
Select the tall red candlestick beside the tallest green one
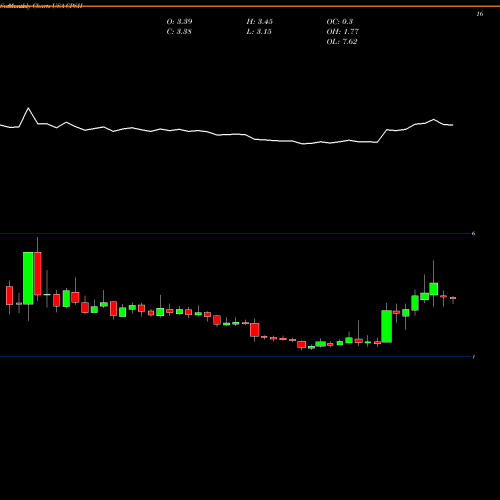37,273
